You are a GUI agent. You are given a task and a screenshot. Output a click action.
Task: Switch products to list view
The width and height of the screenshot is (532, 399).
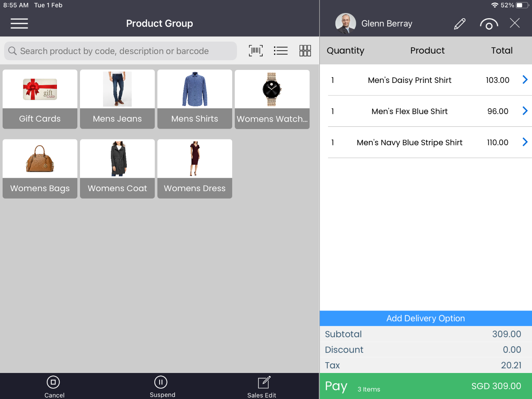point(281,51)
